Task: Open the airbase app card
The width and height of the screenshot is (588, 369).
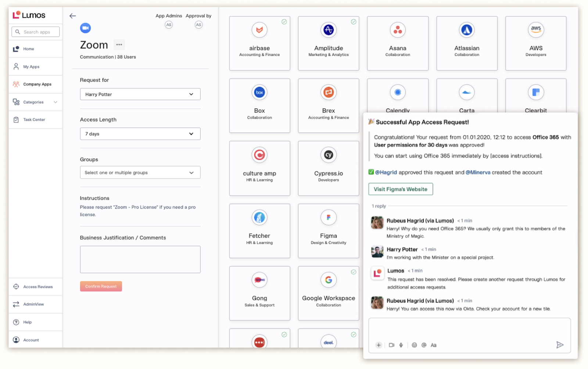Action: tap(259, 43)
